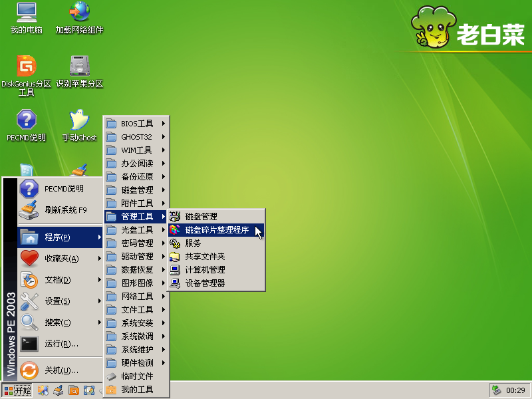Click the 运行(R) console icon

point(29,344)
